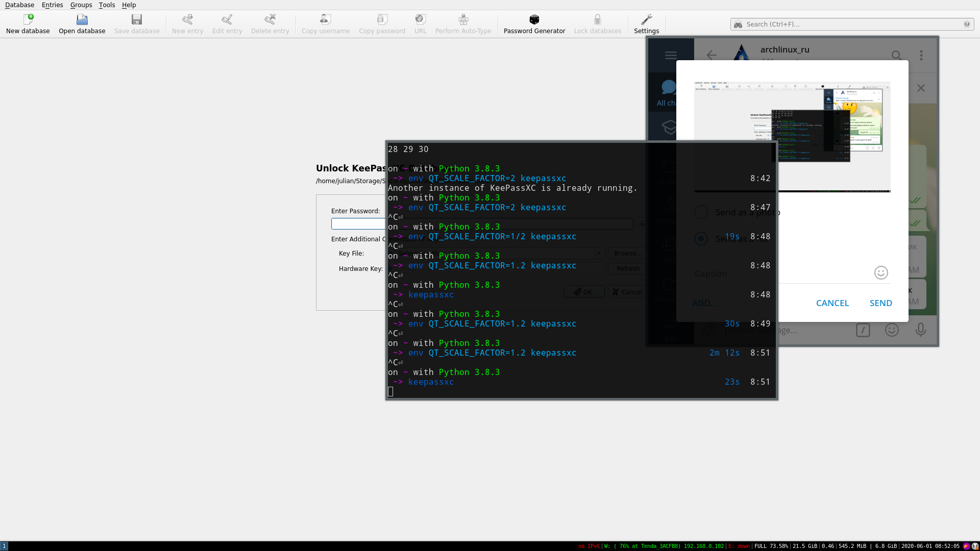Click the Perform Auto-Type toolbar icon

pos(463,19)
